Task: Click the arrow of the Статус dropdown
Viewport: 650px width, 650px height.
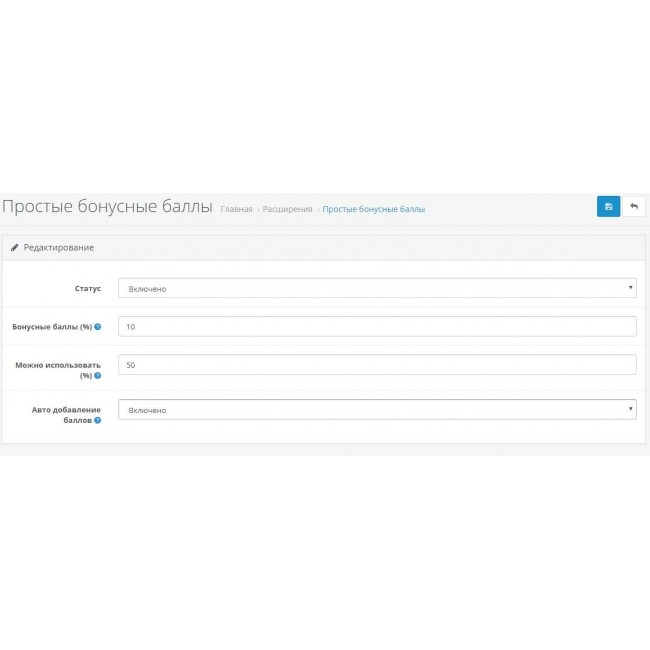Action: pos(630,288)
